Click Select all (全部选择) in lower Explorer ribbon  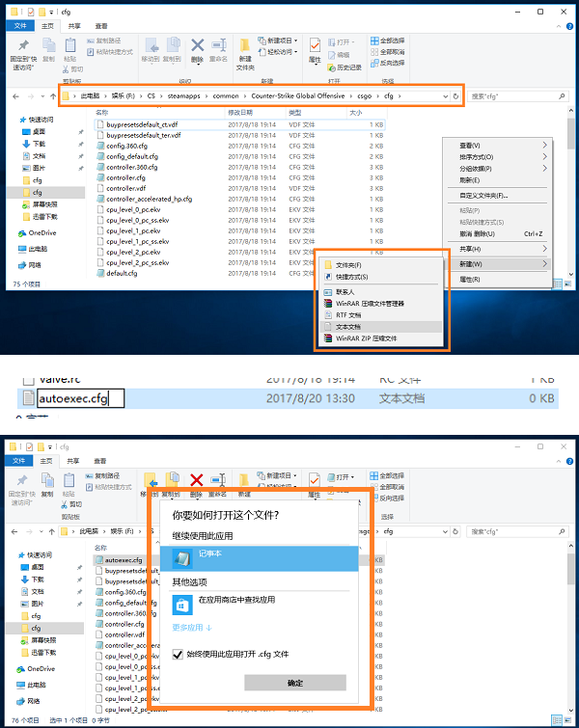coord(387,475)
